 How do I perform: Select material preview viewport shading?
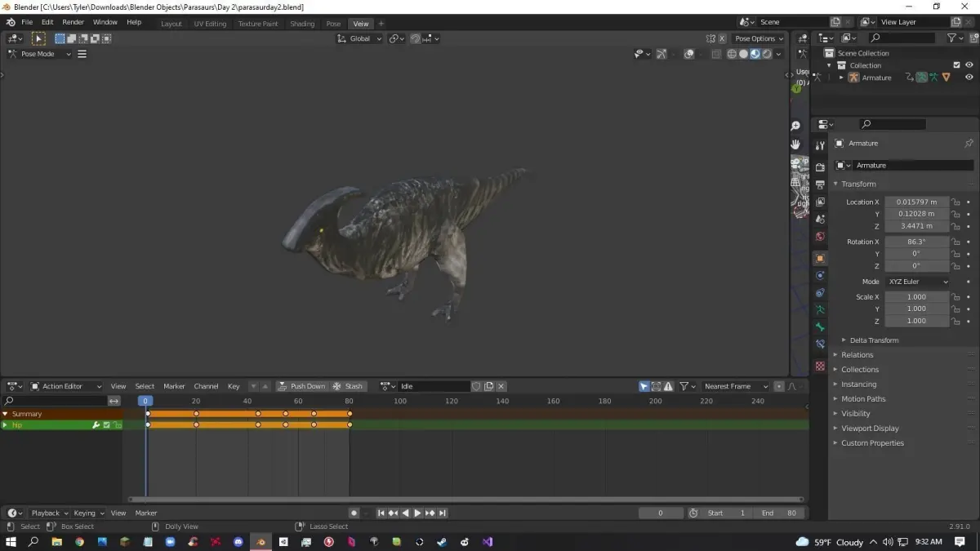[x=755, y=54]
